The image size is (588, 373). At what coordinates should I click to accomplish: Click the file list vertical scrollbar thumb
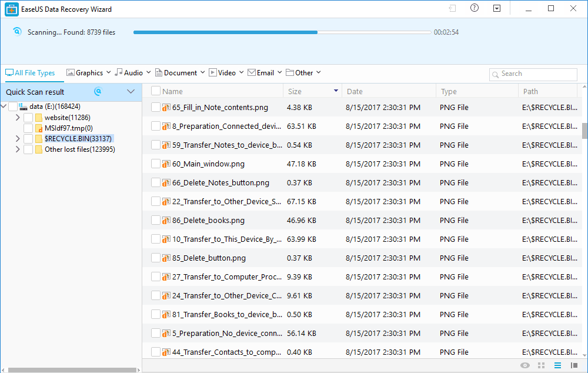pyautogui.click(x=584, y=131)
